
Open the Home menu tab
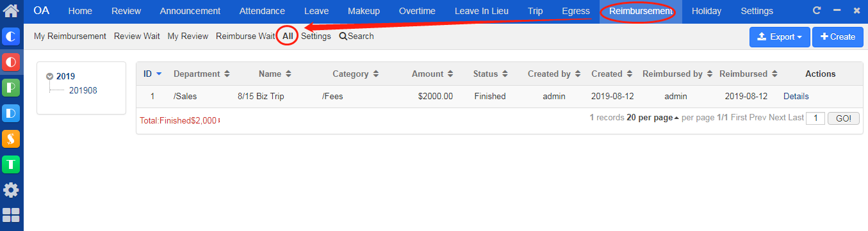click(x=80, y=11)
